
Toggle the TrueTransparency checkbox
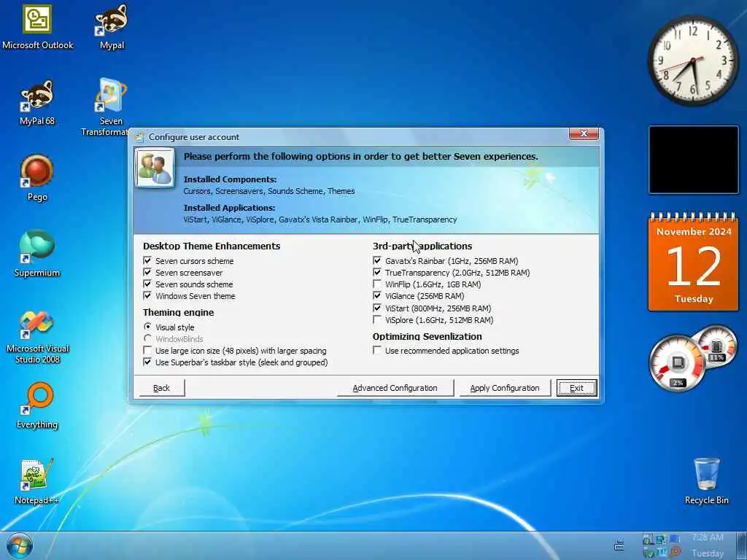[377, 273]
